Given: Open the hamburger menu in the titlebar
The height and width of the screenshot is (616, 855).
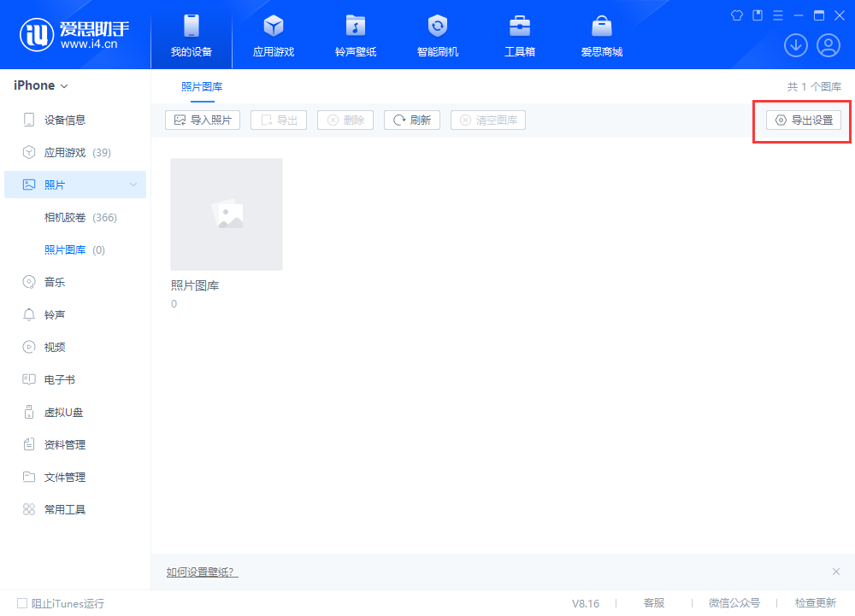Looking at the screenshot, I should pyautogui.click(x=777, y=15).
